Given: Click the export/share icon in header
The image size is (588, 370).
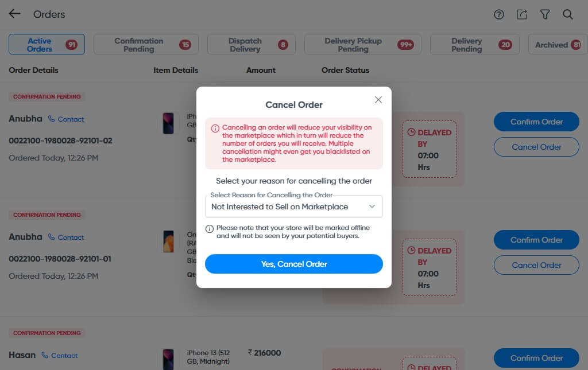Looking at the screenshot, I should point(521,15).
